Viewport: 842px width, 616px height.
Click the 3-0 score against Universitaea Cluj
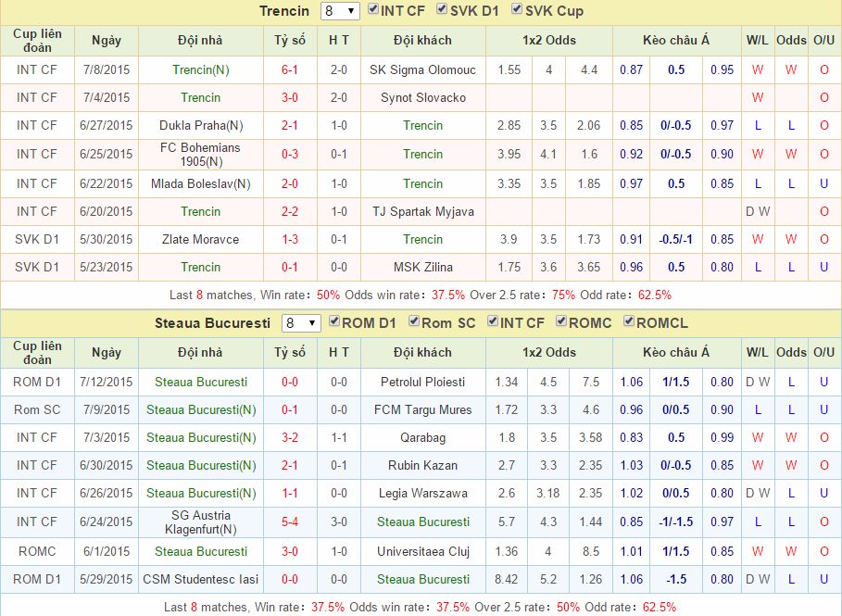click(x=290, y=551)
